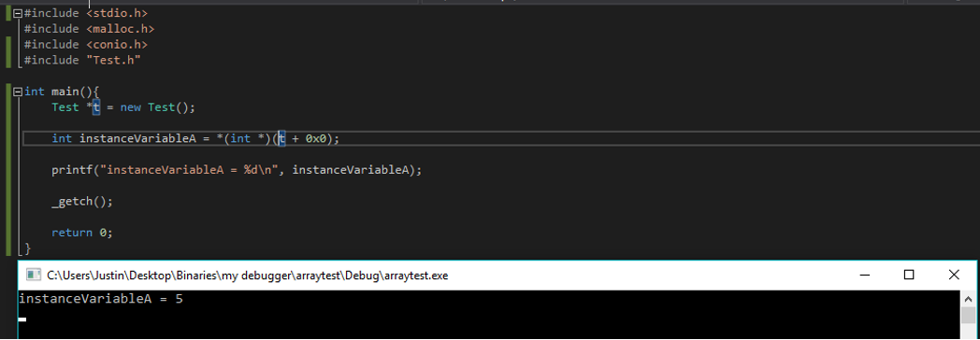This screenshot has width=980, height=340.
Task: Click the console window app icon
Action: click(x=34, y=276)
